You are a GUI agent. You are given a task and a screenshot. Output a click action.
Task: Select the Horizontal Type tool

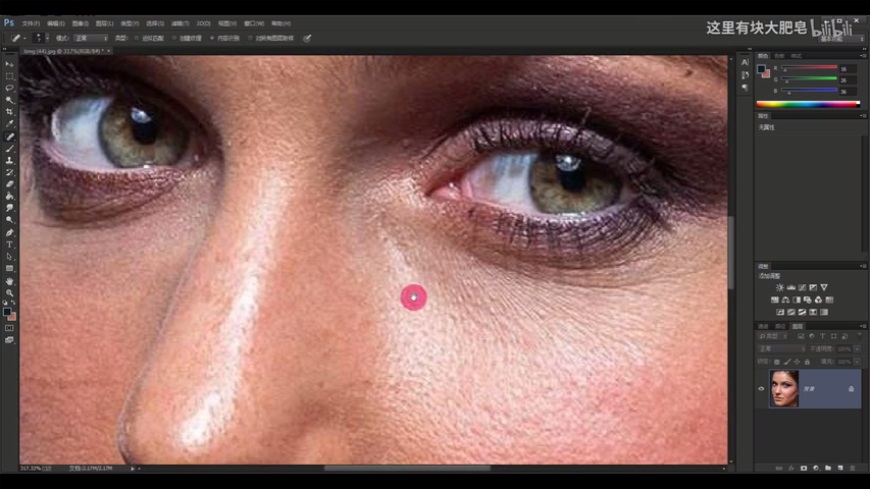coord(10,244)
